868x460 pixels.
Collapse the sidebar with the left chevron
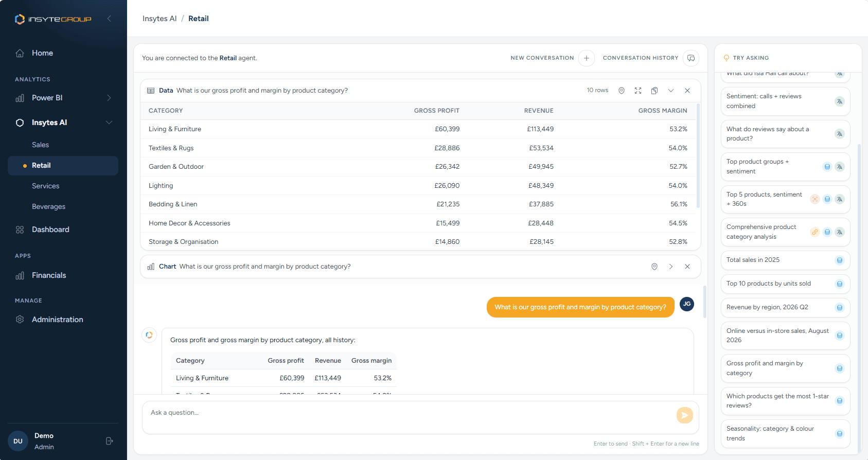tap(109, 19)
